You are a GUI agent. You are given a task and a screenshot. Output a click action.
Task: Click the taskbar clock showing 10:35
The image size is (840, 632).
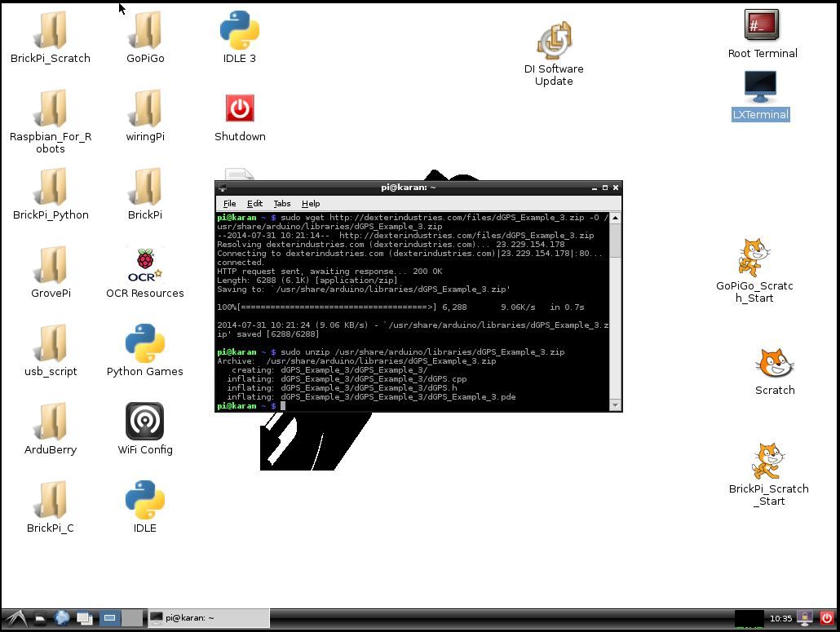tap(780, 618)
